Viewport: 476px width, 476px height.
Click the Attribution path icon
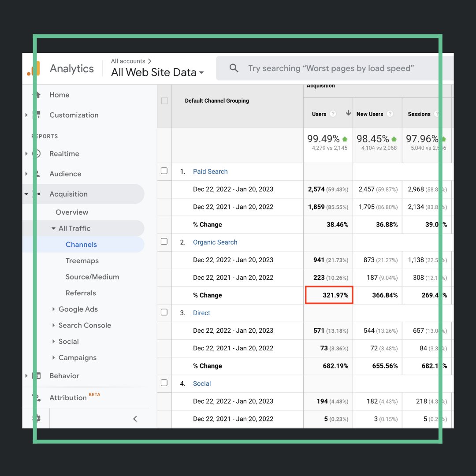point(37,398)
